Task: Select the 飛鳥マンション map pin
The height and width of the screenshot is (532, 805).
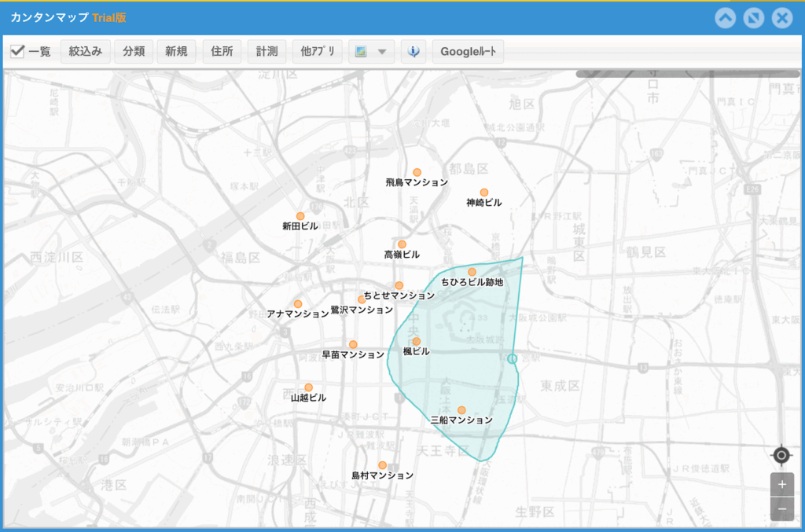Action: (417, 172)
